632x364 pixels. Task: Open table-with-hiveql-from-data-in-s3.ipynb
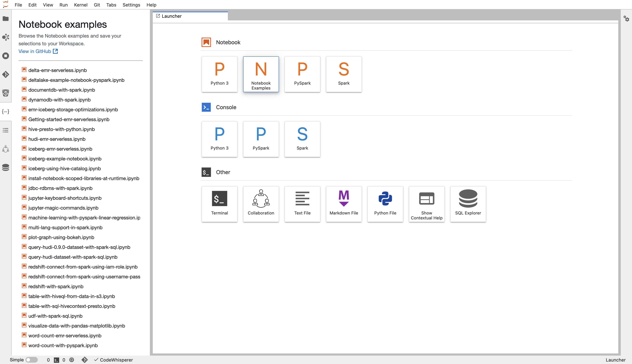click(x=71, y=296)
